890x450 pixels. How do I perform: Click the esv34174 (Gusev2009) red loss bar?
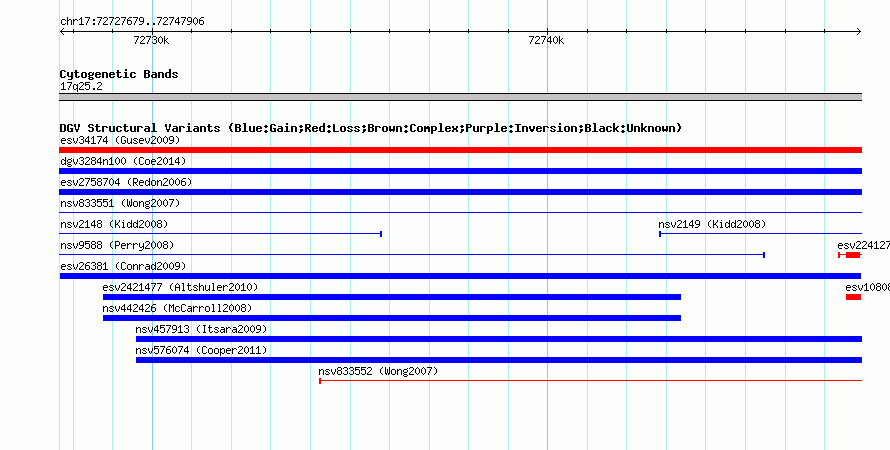point(460,150)
